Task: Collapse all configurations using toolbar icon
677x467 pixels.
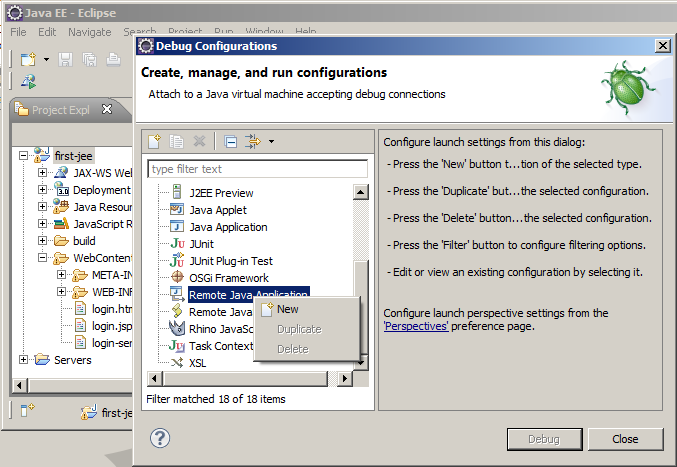Action: pyautogui.click(x=231, y=142)
